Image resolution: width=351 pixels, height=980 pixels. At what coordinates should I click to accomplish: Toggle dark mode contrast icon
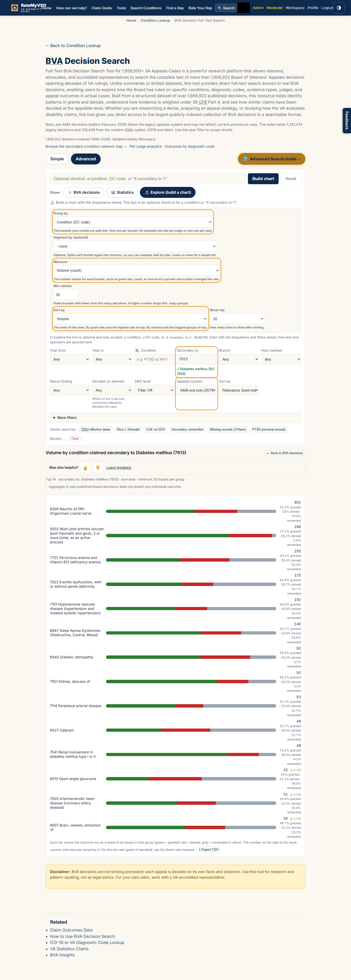(x=338, y=8)
